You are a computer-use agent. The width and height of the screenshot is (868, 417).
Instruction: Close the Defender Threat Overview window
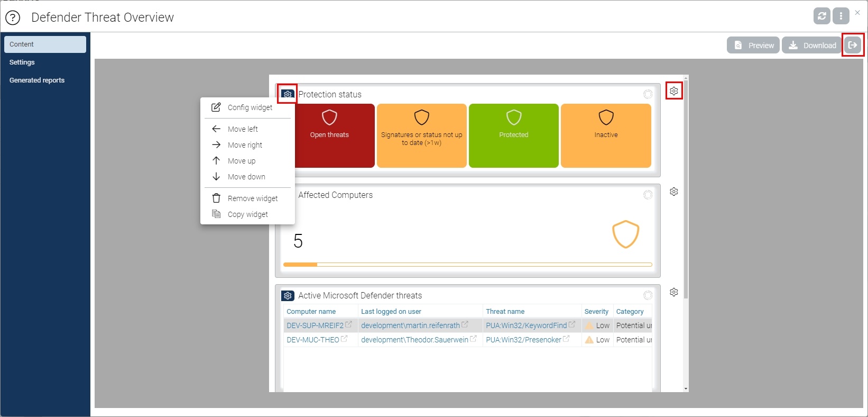857,12
